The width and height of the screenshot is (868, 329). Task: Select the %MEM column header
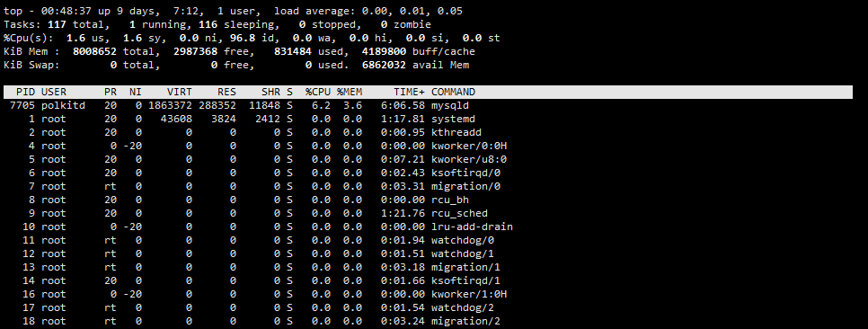[x=350, y=92]
